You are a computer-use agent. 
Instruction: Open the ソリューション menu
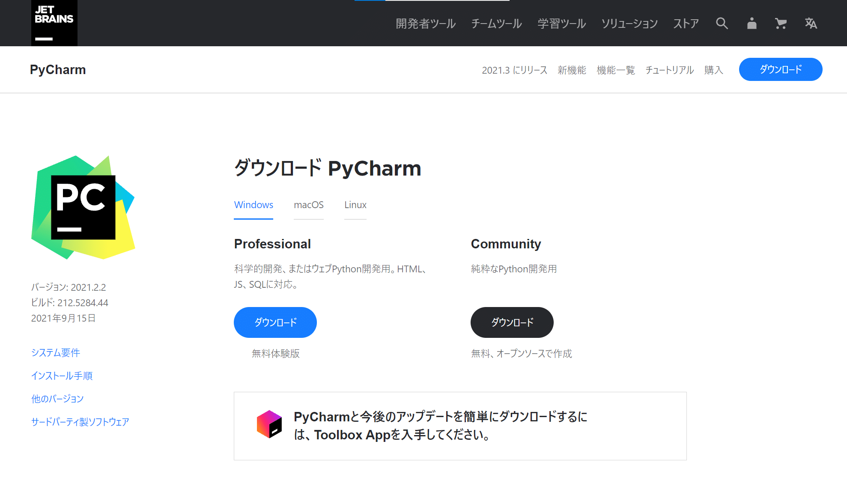coord(629,24)
